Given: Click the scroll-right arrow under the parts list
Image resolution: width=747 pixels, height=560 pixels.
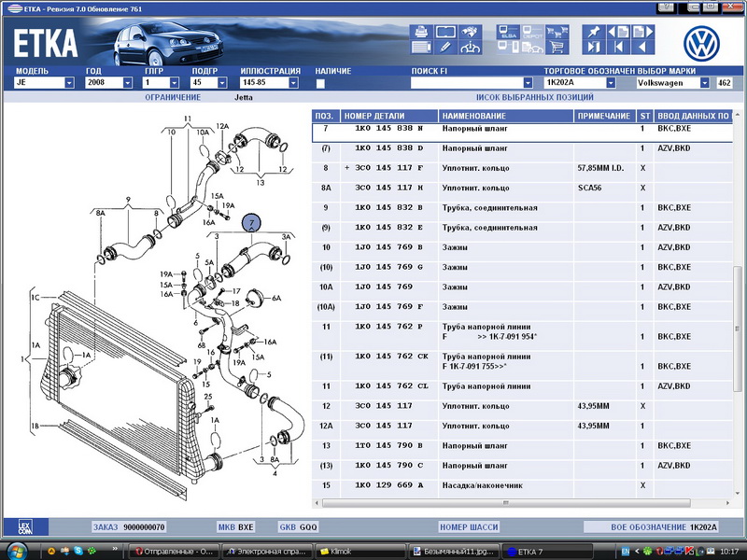Looking at the screenshot, I should coord(727,503).
